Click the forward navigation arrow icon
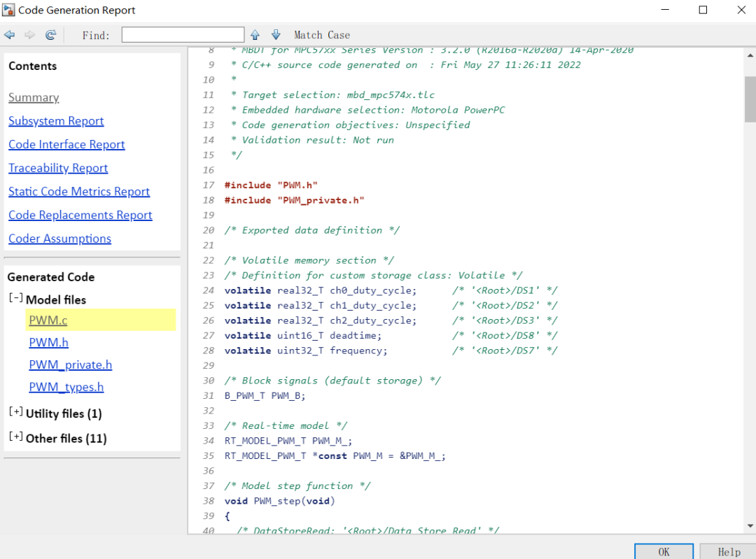Image resolution: width=756 pixels, height=559 pixels. 30,35
